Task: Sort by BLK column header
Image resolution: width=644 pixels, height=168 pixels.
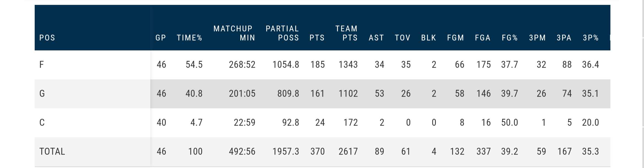Action: 428,38
